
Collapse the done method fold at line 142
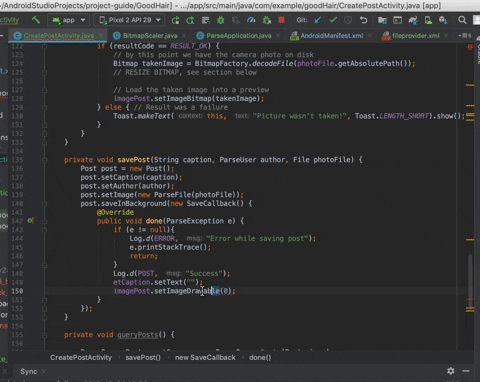pyautogui.click(x=44, y=221)
